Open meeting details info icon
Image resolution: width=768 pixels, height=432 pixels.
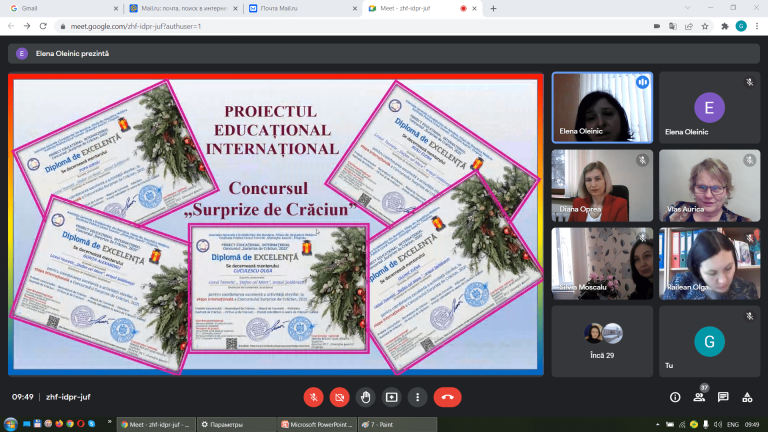coord(675,397)
